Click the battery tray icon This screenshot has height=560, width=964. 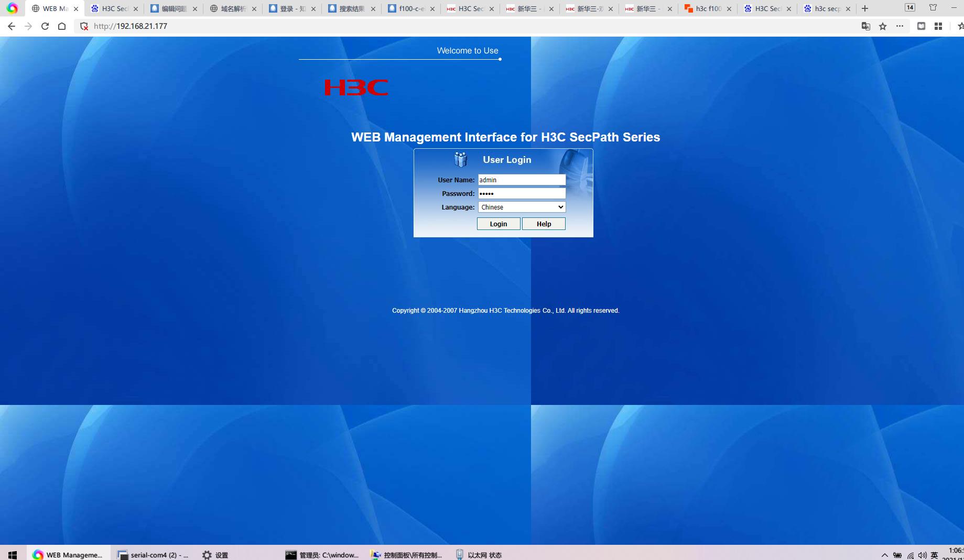pos(897,555)
